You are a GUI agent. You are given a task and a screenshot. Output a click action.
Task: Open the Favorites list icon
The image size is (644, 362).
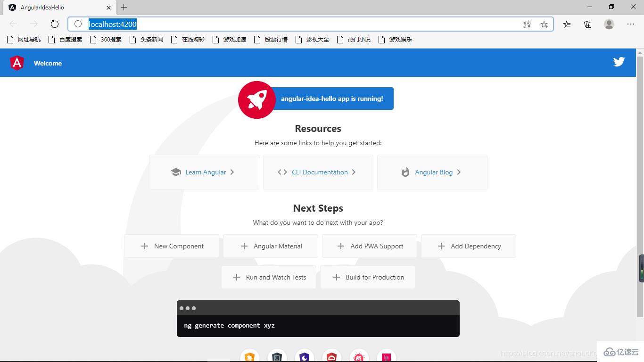(567, 24)
